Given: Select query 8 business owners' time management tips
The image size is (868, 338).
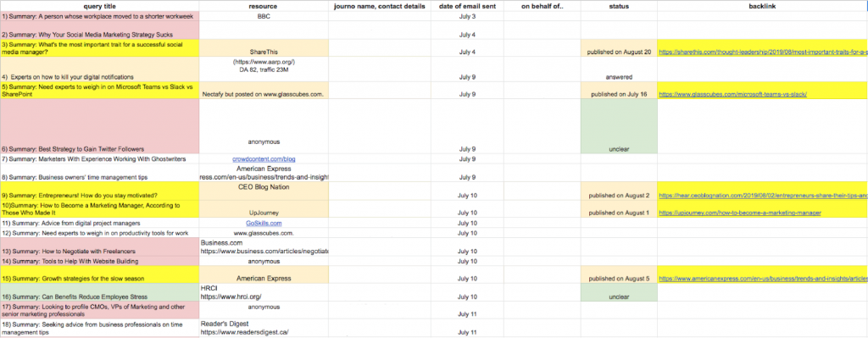Looking at the screenshot, I should pyautogui.click(x=100, y=173).
